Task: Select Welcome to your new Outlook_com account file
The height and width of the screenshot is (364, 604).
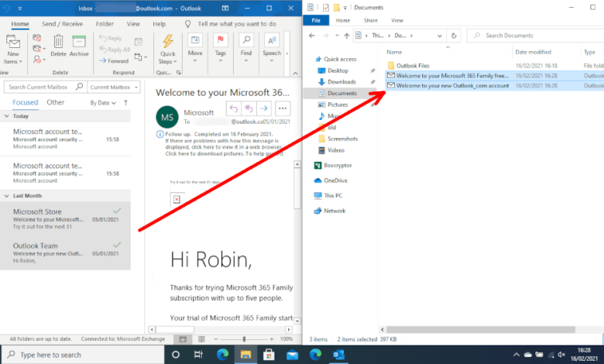Action: [453, 85]
